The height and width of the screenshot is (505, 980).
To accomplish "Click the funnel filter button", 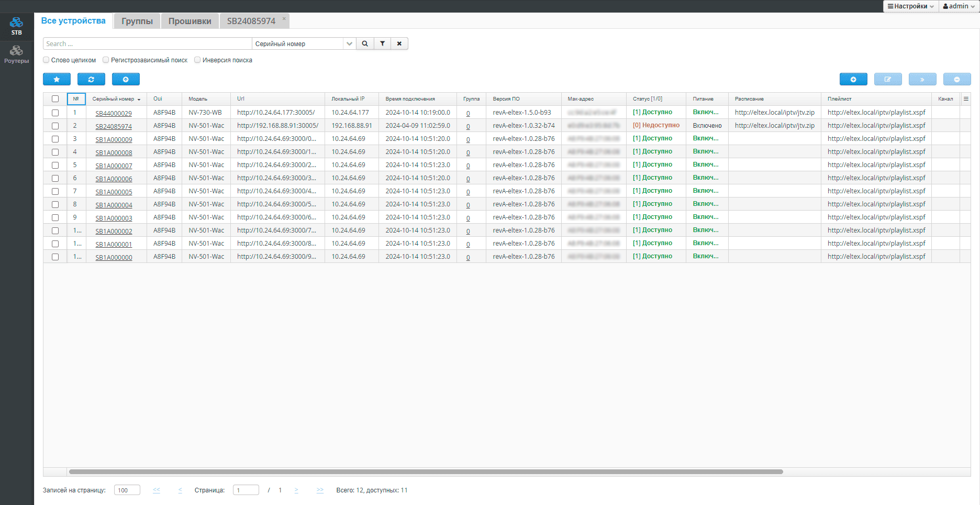I will (383, 43).
